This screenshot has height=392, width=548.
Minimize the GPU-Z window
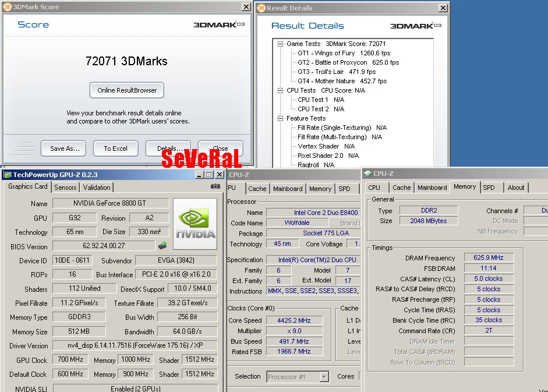pos(199,175)
